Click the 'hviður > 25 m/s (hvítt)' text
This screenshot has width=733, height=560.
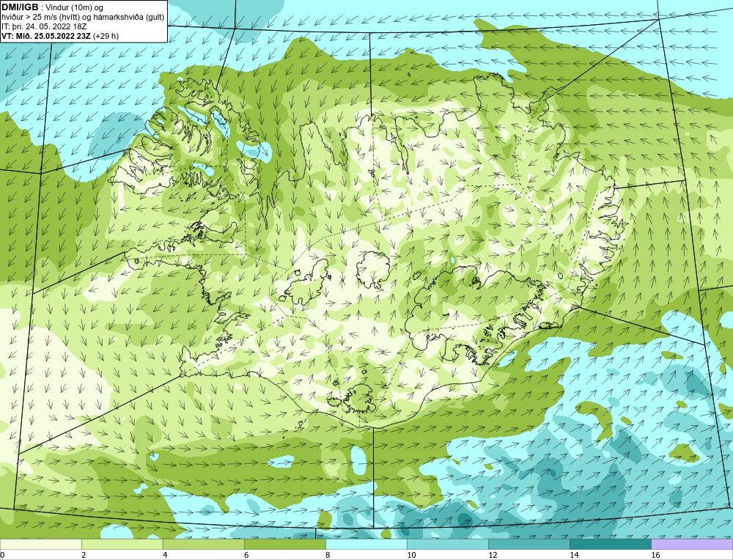(40, 18)
